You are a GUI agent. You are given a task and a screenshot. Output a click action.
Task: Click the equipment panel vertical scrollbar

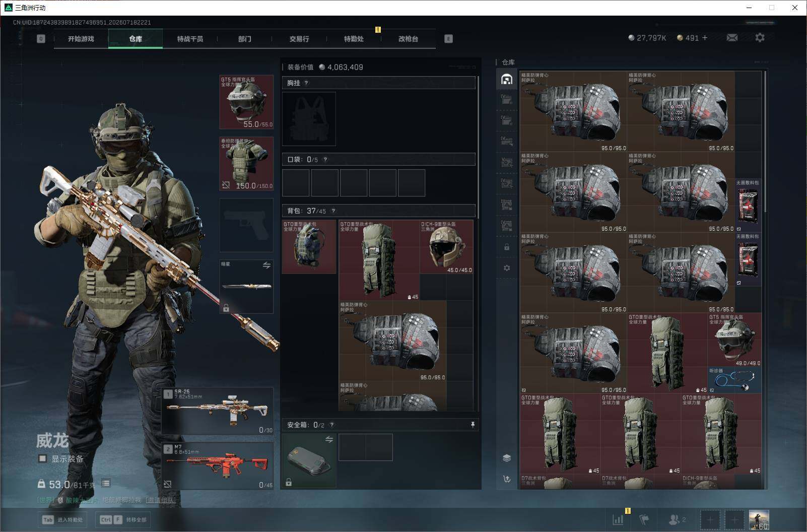(x=478, y=147)
